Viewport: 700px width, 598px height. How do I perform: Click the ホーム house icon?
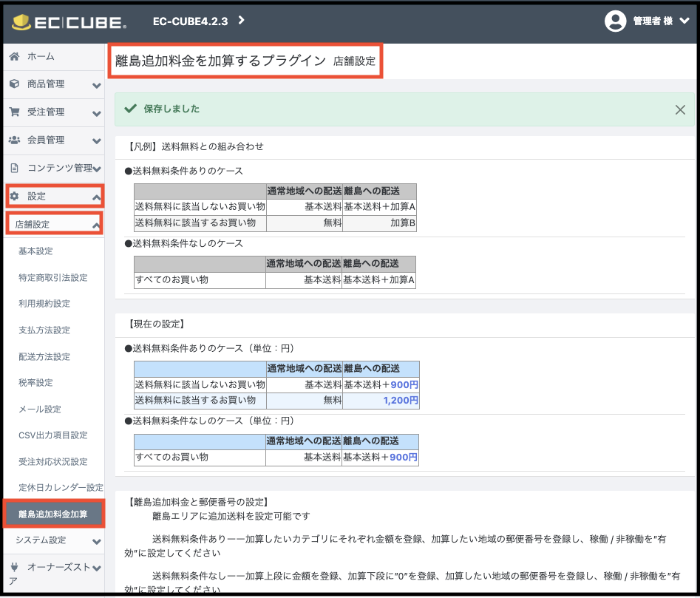pyautogui.click(x=14, y=56)
